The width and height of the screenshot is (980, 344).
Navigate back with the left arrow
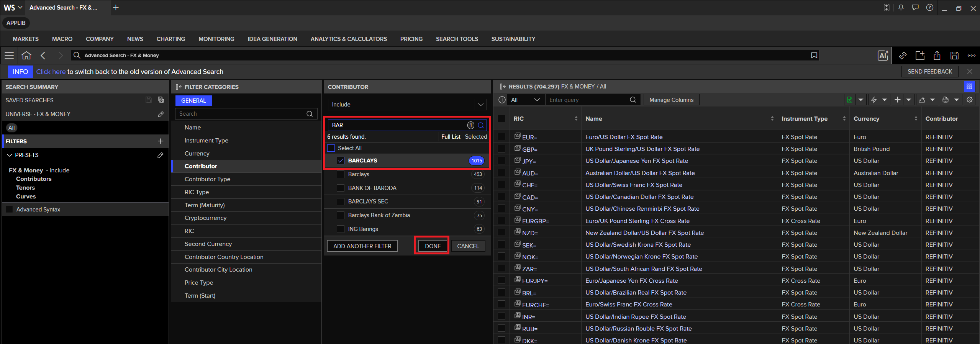tap(43, 56)
